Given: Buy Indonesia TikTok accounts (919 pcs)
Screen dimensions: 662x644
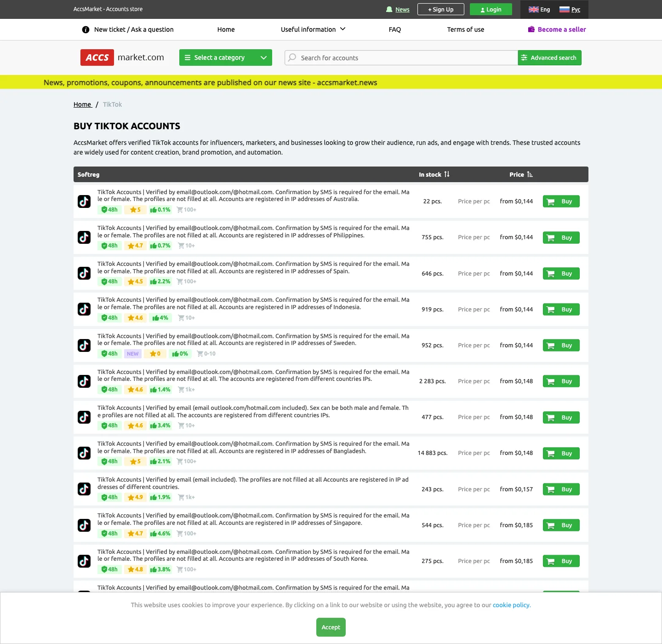Looking at the screenshot, I should (561, 309).
